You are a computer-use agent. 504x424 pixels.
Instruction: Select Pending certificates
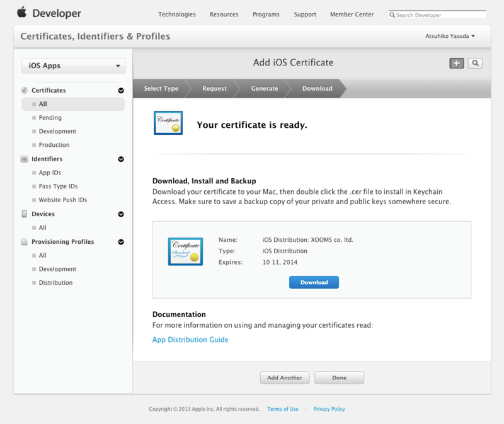point(50,118)
